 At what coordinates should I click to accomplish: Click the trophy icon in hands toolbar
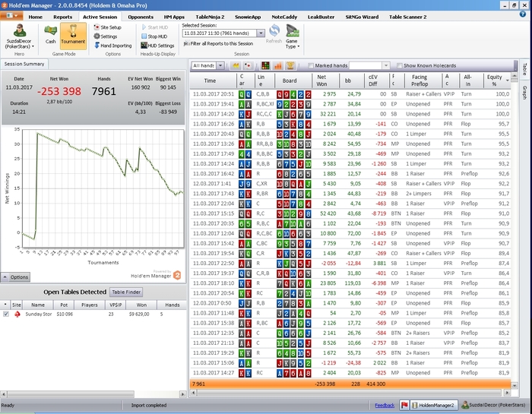tap(290, 65)
